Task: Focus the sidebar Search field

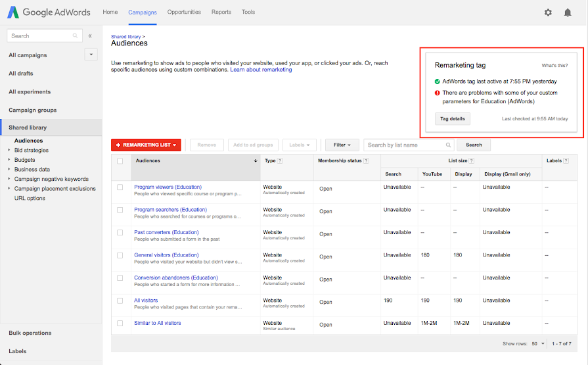Action: (x=45, y=36)
